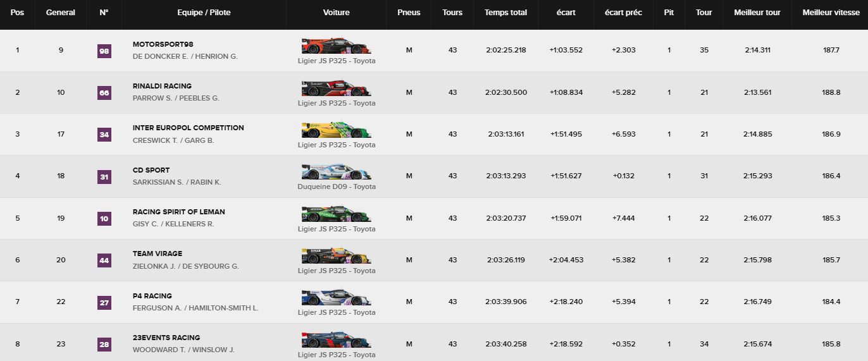
Task: Click the Motorsport98 car image
Action: pos(337,46)
